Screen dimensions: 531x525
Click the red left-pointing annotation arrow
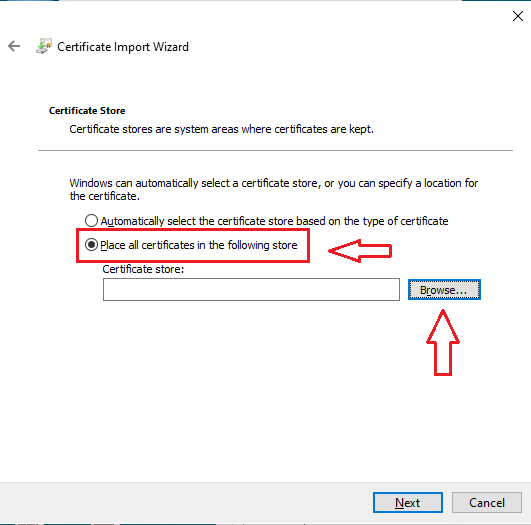[x=360, y=251]
